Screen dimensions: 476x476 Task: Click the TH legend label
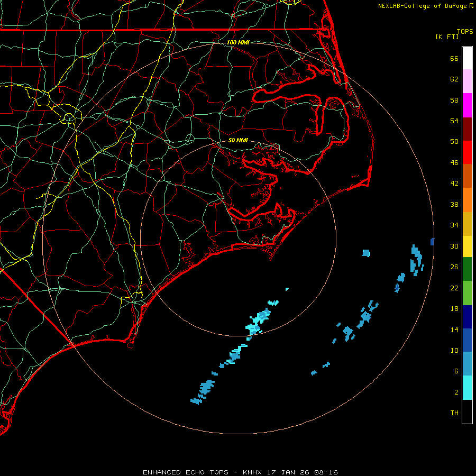coord(454,413)
